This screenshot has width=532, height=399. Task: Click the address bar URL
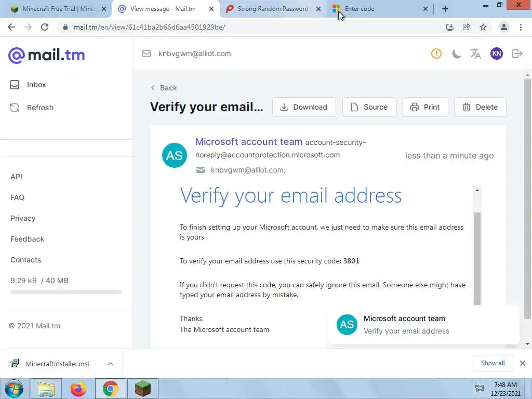click(x=149, y=27)
